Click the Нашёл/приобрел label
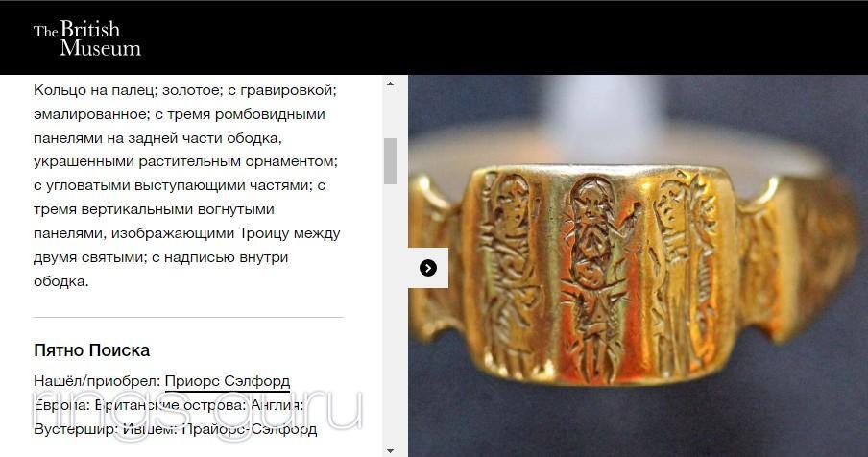 (97, 381)
